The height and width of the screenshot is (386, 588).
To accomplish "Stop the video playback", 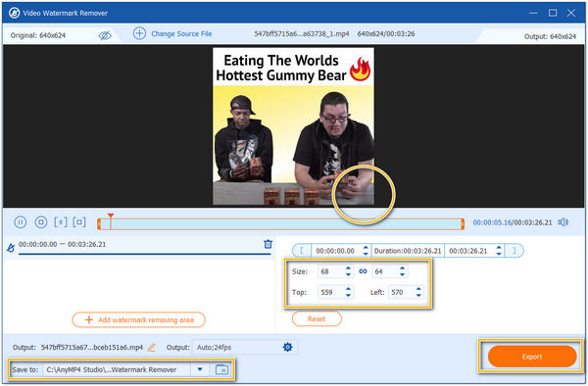I will point(41,222).
